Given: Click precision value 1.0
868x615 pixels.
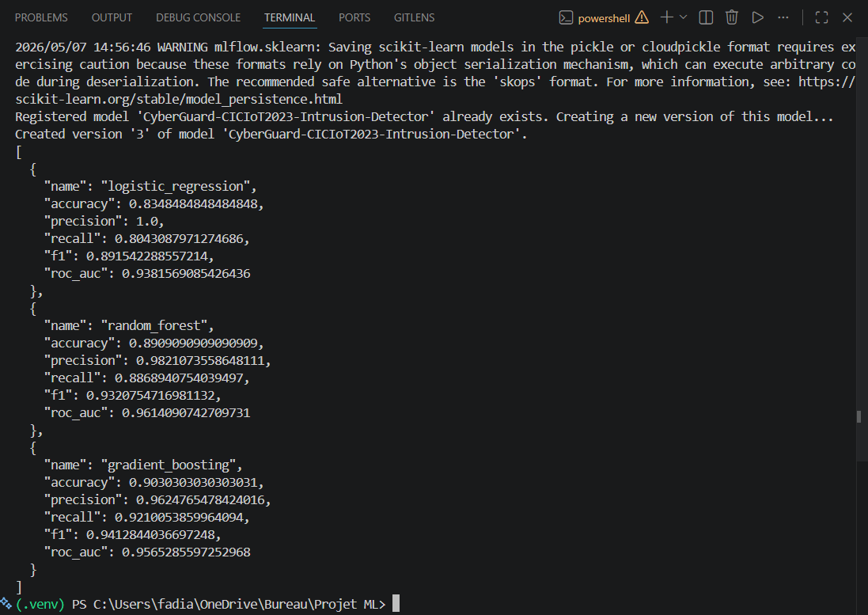Looking at the screenshot, I should (x=146, y=222).
